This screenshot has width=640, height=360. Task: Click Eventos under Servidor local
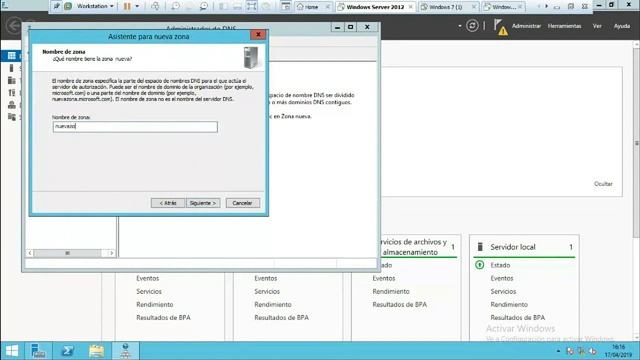502,278
